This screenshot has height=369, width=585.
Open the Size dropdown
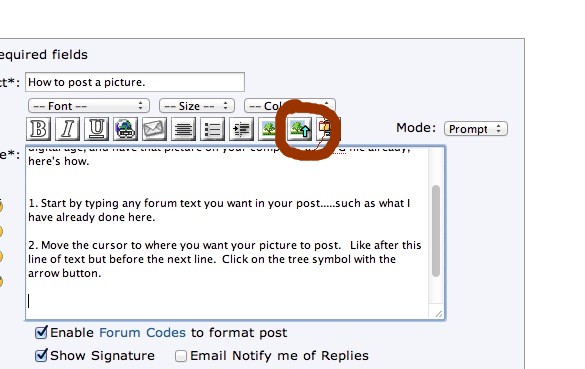(x=197, y=106)
